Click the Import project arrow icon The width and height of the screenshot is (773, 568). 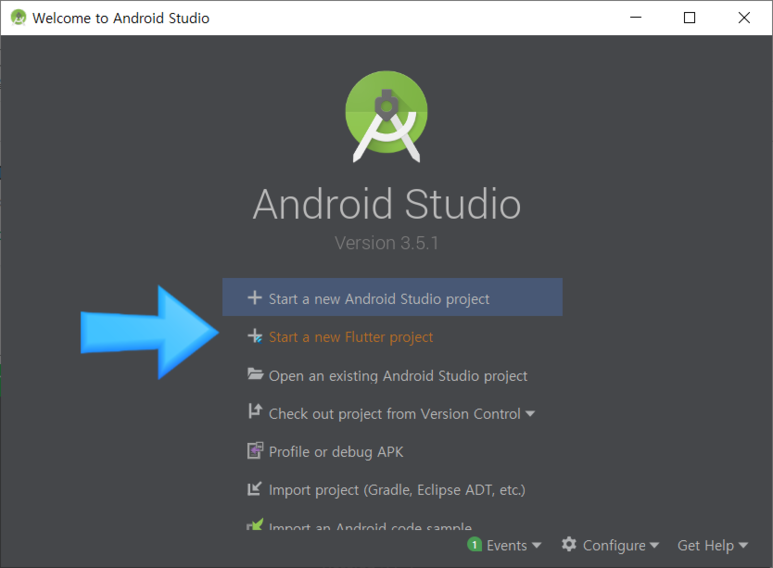tap(254, 489)
